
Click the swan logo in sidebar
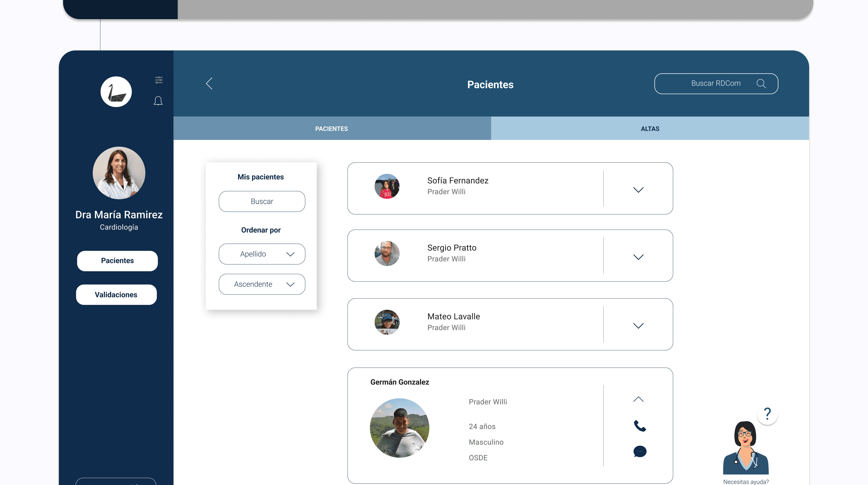tap(116, 92)
